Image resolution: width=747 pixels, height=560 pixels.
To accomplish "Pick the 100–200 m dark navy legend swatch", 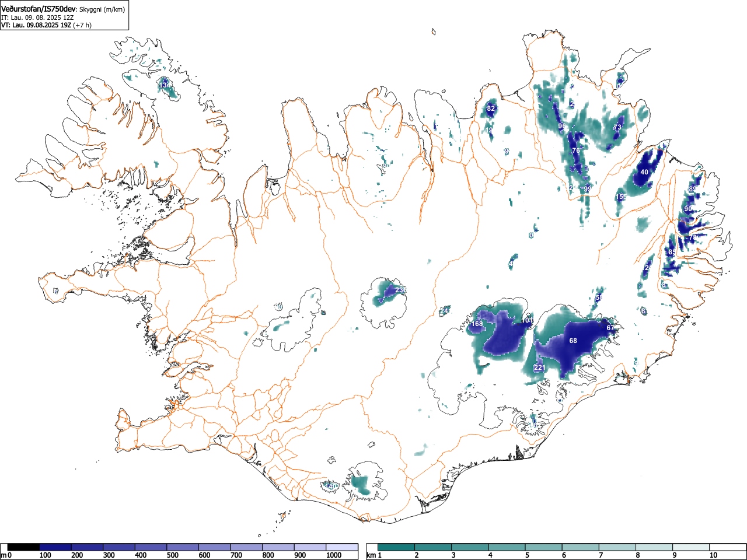I will [x=55, y=547].
